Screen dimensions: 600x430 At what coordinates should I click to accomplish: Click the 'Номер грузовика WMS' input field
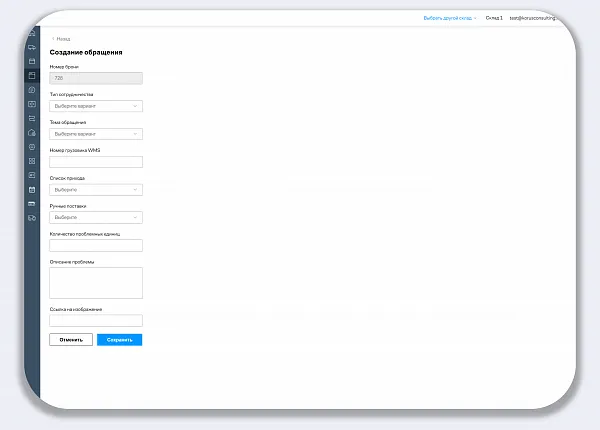pyautogui.click(x=96, y=161)
